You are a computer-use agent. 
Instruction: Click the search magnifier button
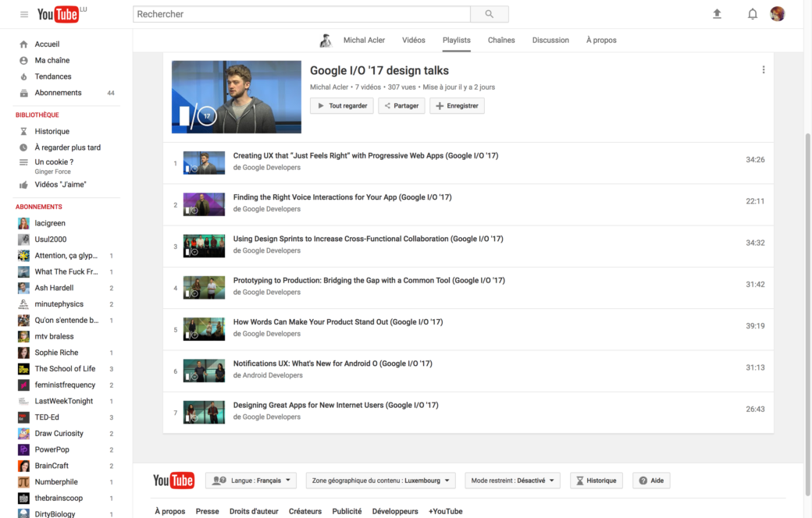[x=490, y=14]
